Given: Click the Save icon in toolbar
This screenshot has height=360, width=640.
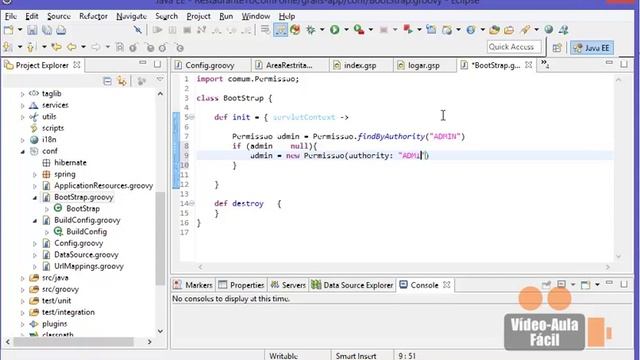Looking at the screenshot, I should [32, 30].
